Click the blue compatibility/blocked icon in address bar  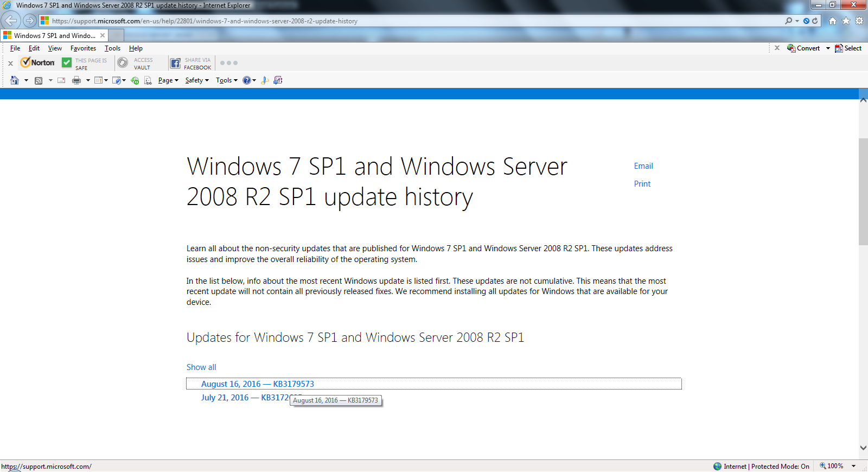click(806, 21)
